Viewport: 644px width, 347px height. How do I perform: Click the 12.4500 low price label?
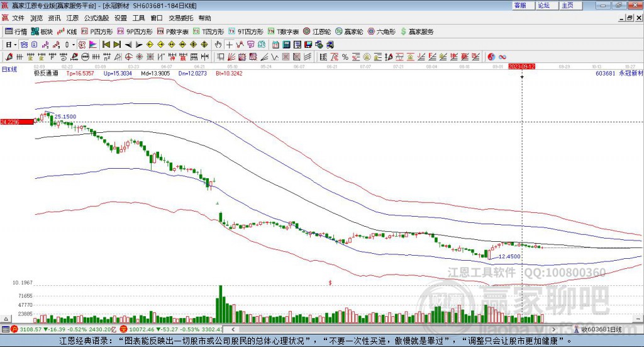click(509, 256)
